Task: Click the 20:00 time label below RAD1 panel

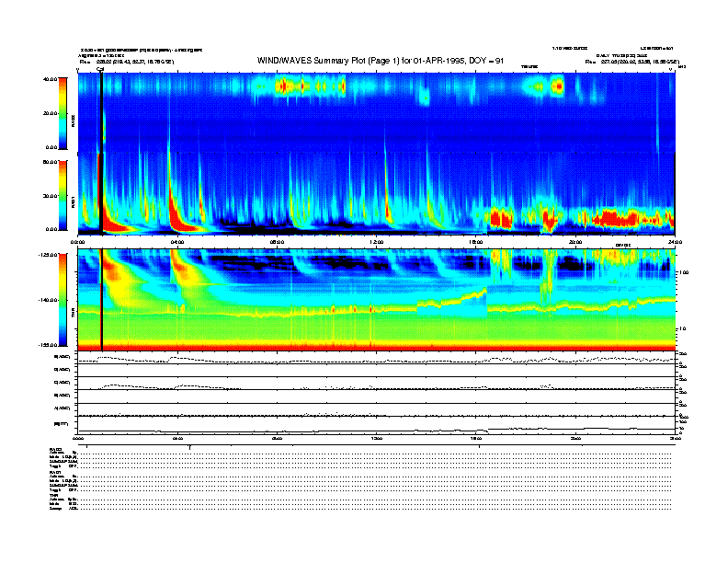Action: [575, 242]
